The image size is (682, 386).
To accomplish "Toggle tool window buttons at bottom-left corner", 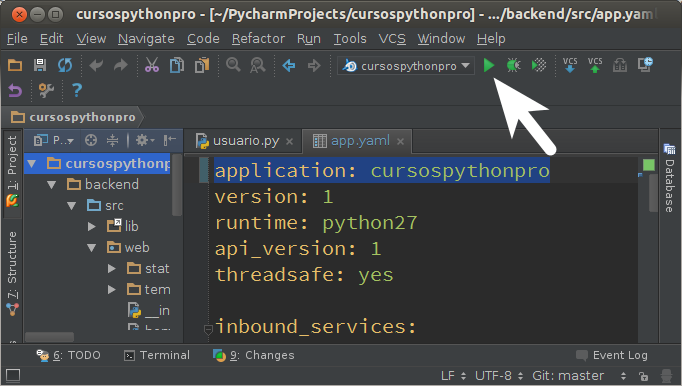I will [x=13, y=376].
